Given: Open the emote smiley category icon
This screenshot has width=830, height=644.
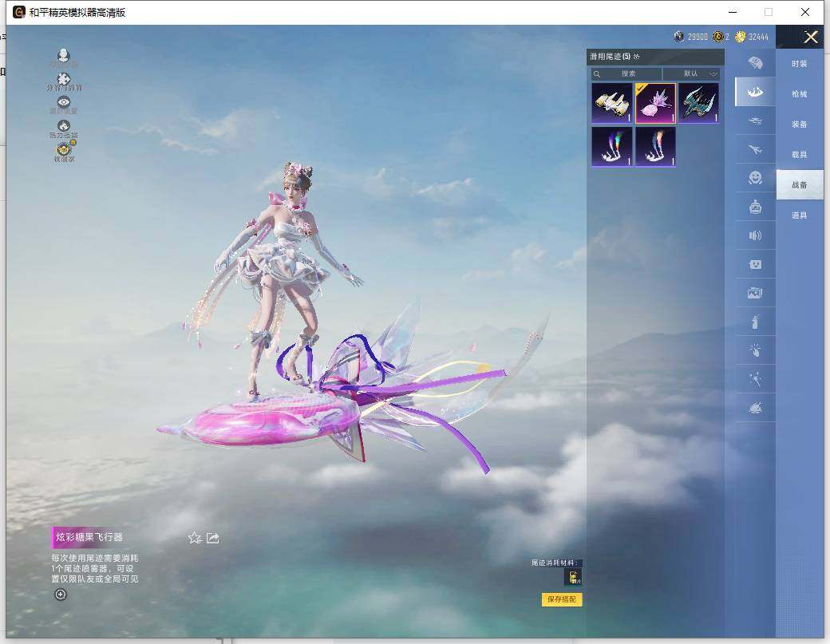Looking at the screenshot, I should point(755,178).
